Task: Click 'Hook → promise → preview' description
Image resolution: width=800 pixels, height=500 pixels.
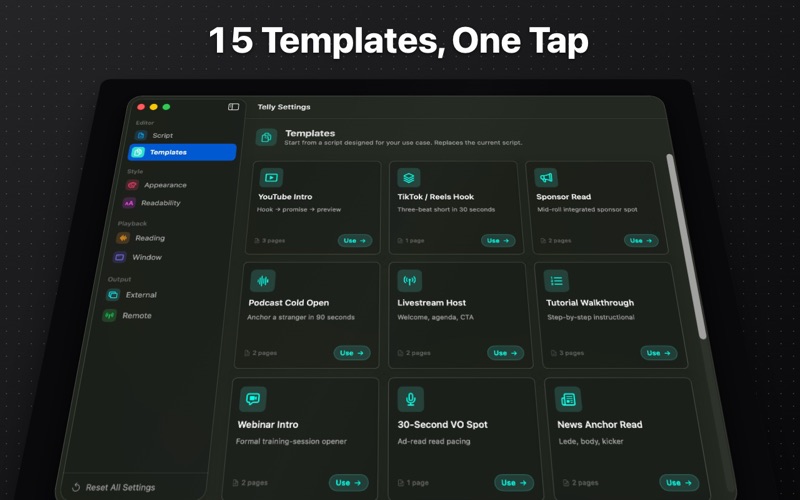Action: coord(299,210)
